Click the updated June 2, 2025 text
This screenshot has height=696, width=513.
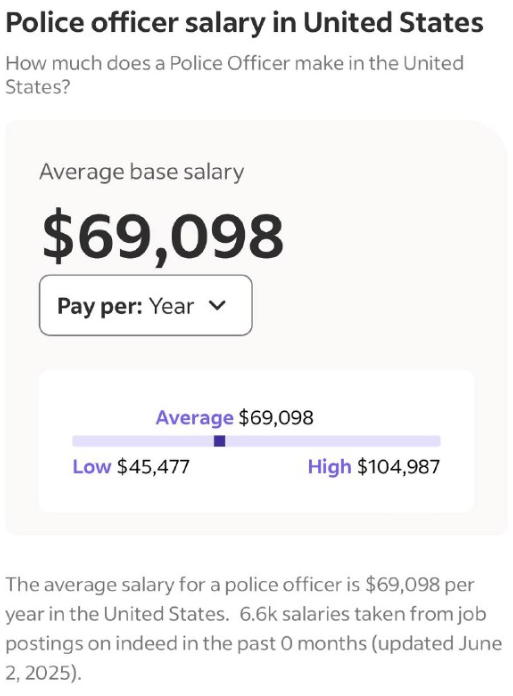(254, 658)
